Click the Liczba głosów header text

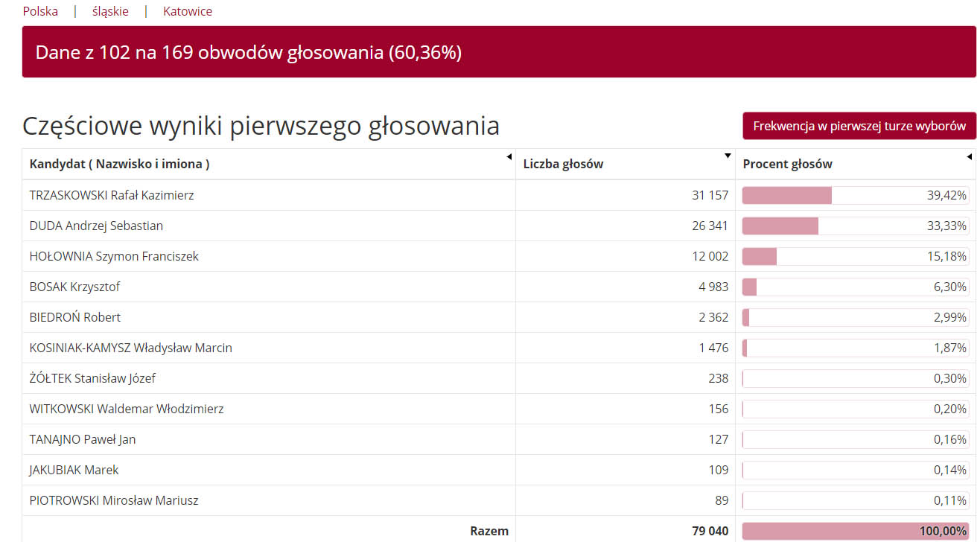[563, 164]
